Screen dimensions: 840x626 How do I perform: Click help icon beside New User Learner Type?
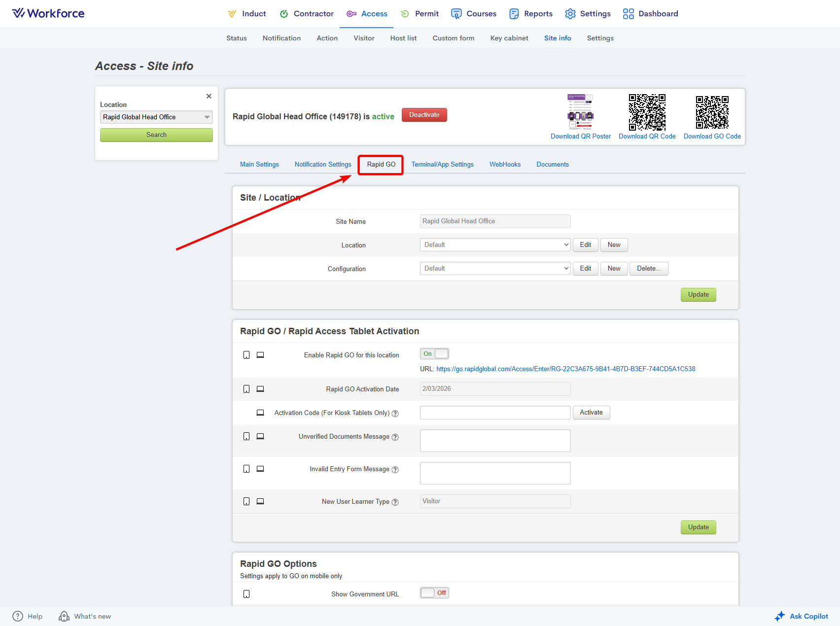click(x=395, y=502)
